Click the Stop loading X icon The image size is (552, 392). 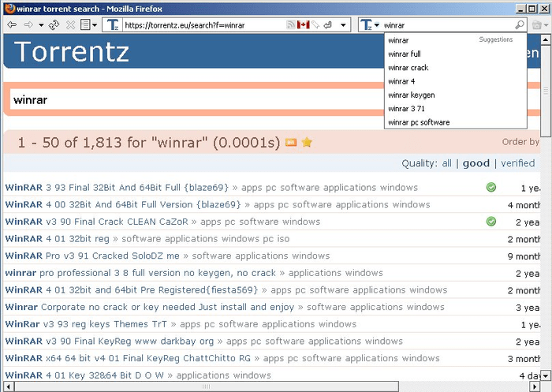click(x=70, y=25)
